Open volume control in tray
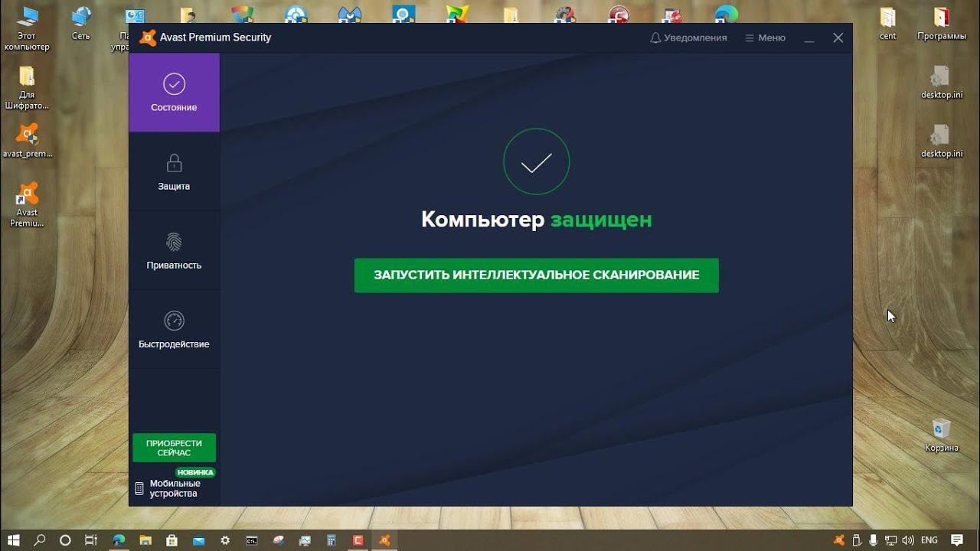 click(906, 540)
